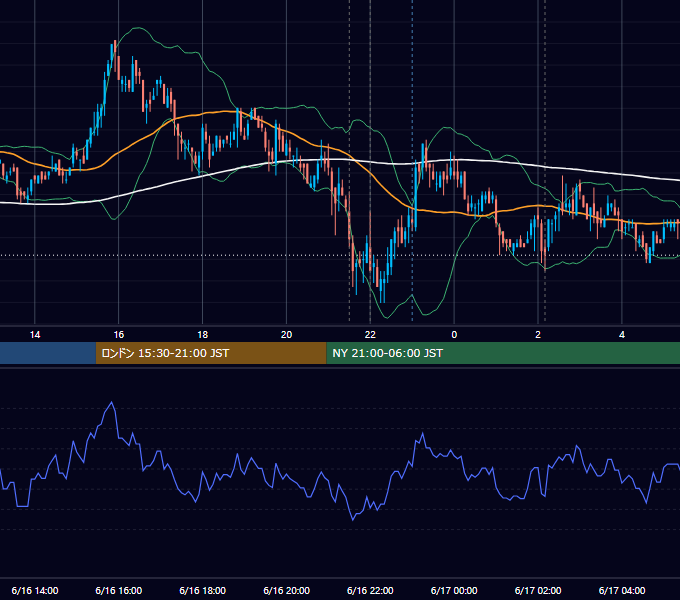Click the 6/17 00:00 label on indicator axis
Viewport: 680px width, 600px height.
[x=454, y=590]
